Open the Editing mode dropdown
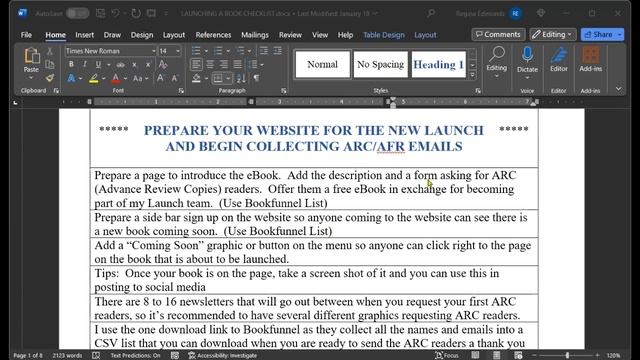The height and width of the screenshot is (360, 640). tap(553, 34)
